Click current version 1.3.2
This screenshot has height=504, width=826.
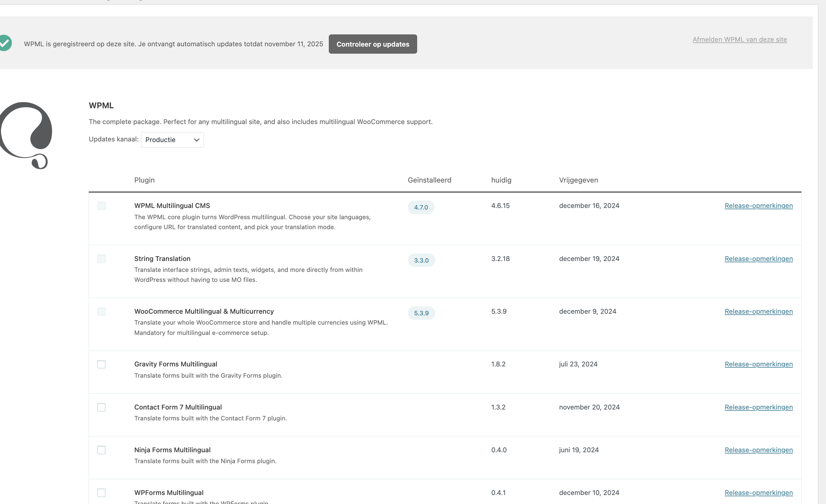(498, 407)
